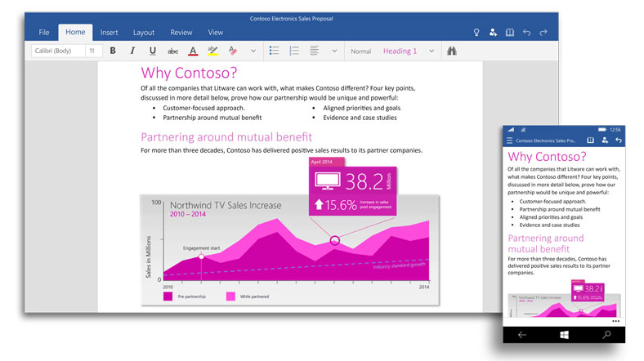Open the hamburger menu on the phone
Image resolution: width=644 pixels, height=361 pixels.
(509, 140)
